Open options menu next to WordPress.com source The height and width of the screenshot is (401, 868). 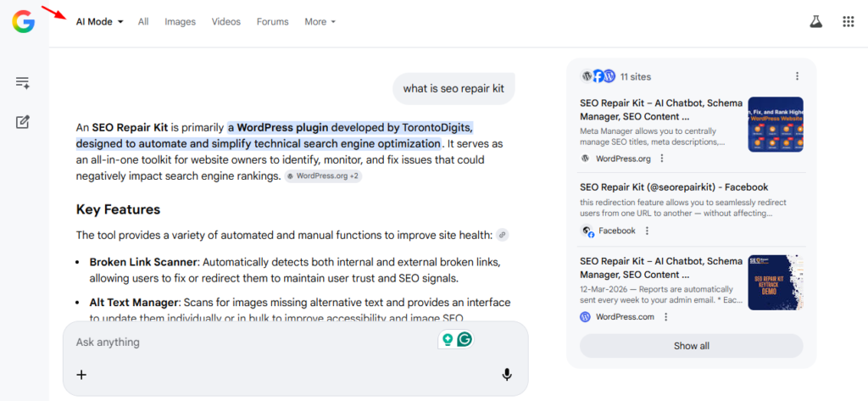click(666, 317)
